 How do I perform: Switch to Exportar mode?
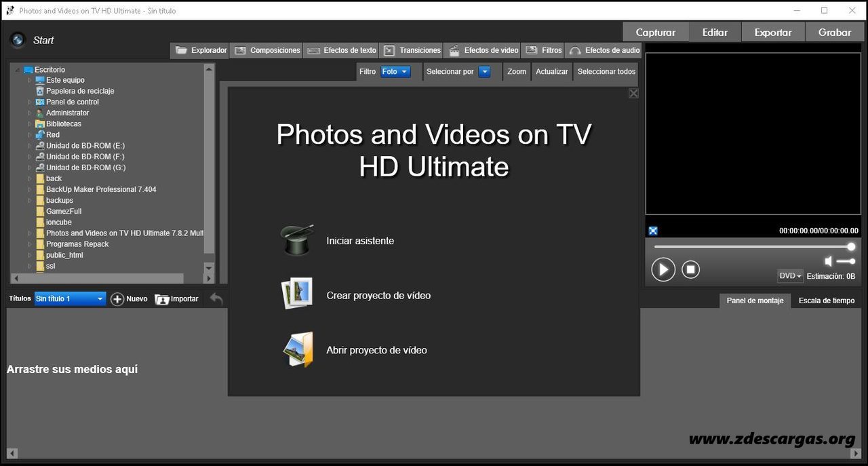coord(773,32)
